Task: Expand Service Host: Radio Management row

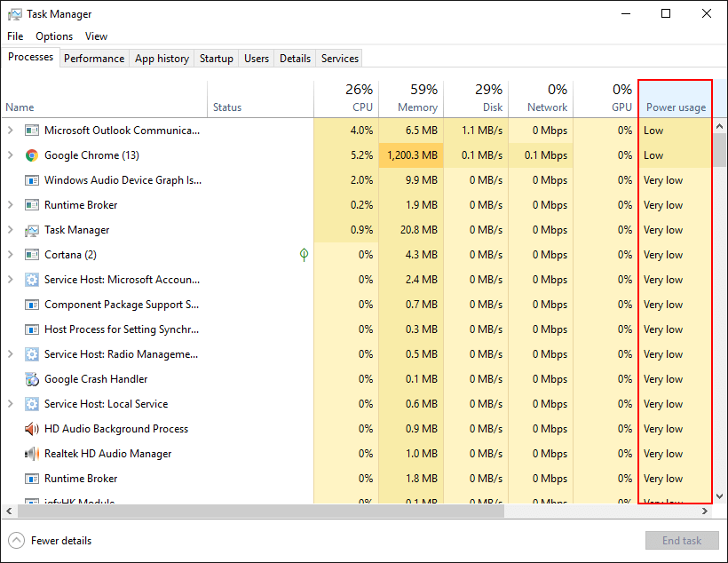Action: [11, 354]
